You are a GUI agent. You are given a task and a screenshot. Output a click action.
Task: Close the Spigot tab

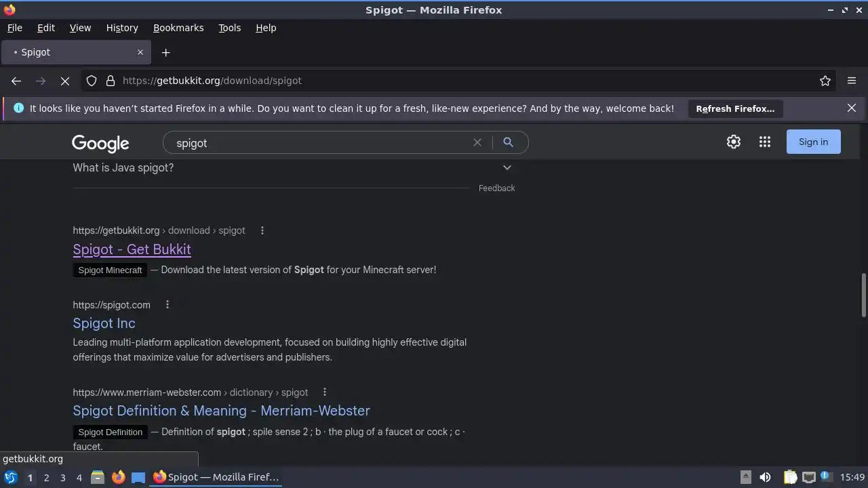tap(140, 52)
